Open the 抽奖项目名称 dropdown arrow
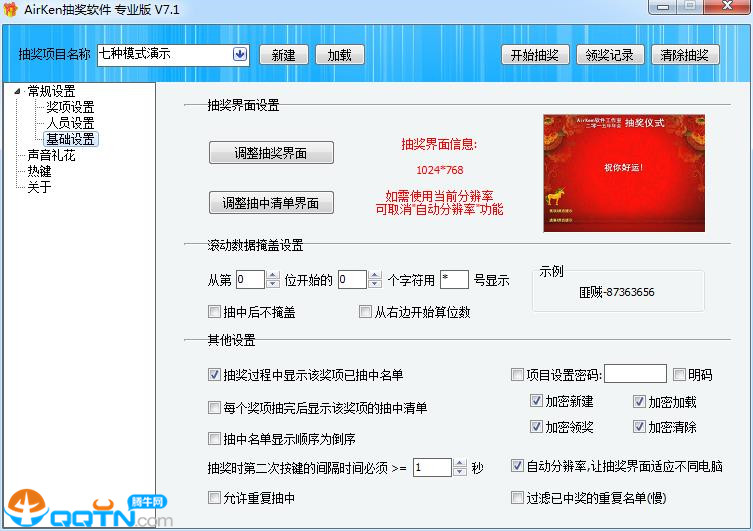This screenshot has width=753, height=531. point(240,54)
